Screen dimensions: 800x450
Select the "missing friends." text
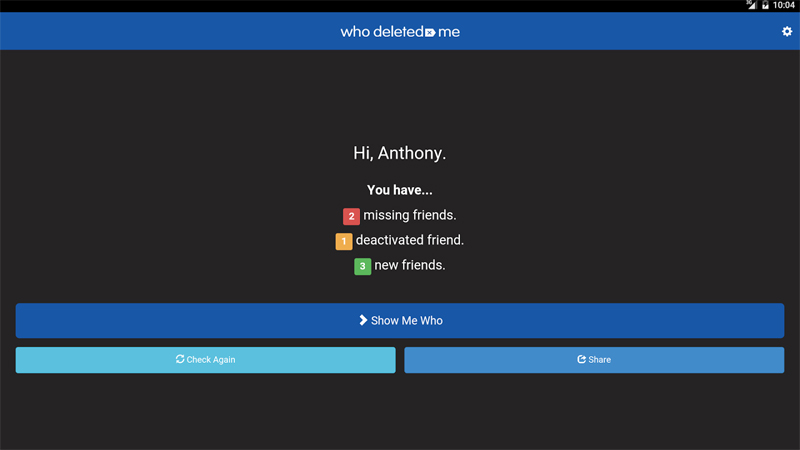click(x=410, y=215)
